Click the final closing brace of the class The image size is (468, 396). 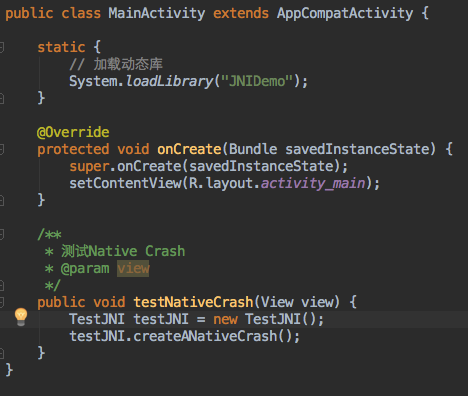point(9,370)
